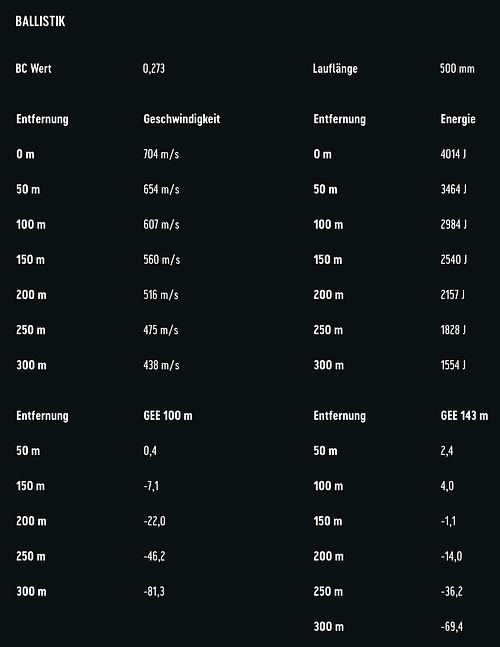The image size is (500, 647).
Task: Click the 2157 J energy value
Action: click(x=452, y=295)
